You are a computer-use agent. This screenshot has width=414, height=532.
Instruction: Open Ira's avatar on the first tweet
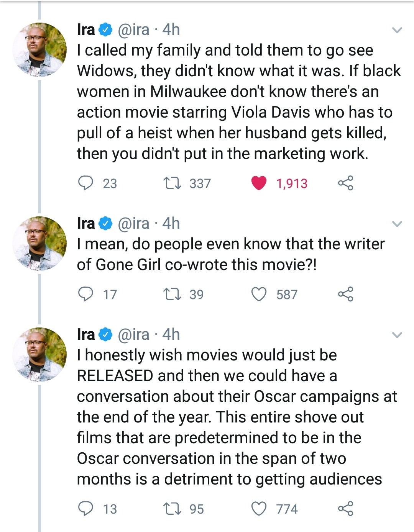(x=39, y=50)
